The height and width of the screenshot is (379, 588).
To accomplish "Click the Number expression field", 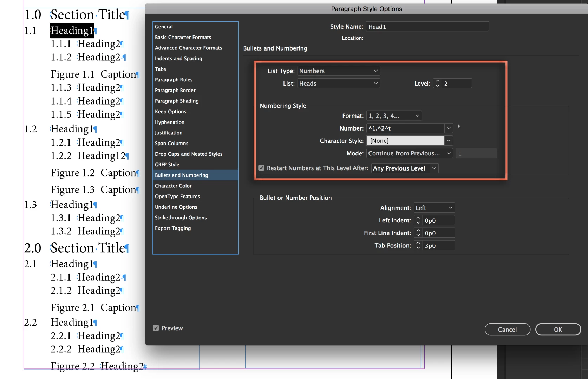I will pyautogui.click(x=405, y=128).
